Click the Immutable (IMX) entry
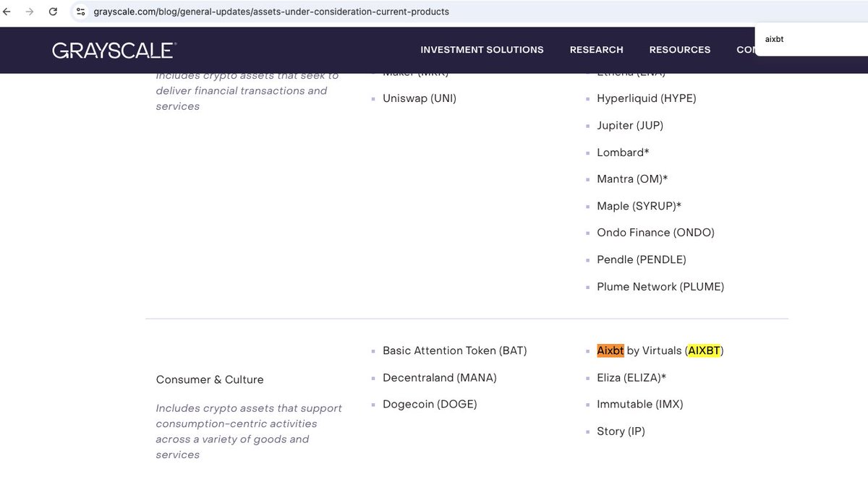 click(639, 404)
